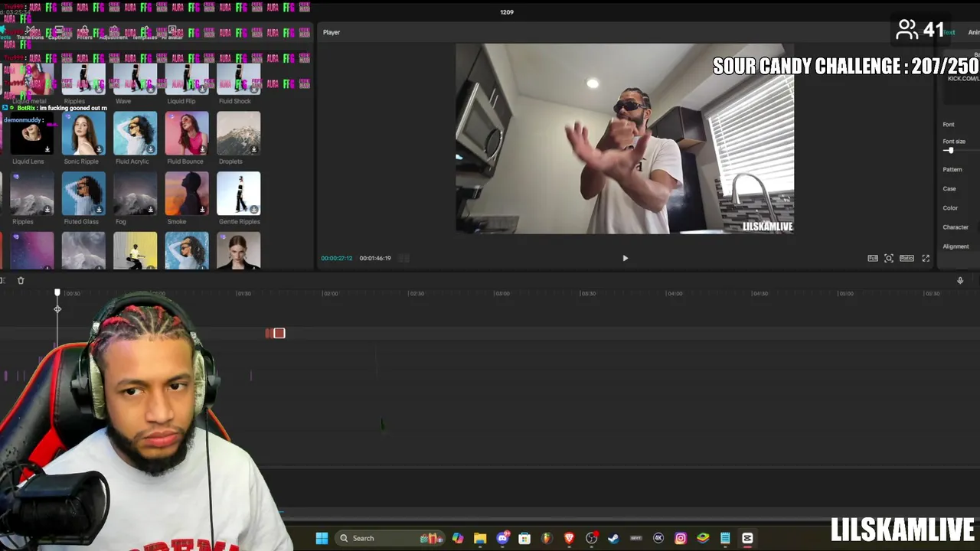Open Brave browser from the taskbar
Viewport: 980px width, 551px height.
coord(569,539)
